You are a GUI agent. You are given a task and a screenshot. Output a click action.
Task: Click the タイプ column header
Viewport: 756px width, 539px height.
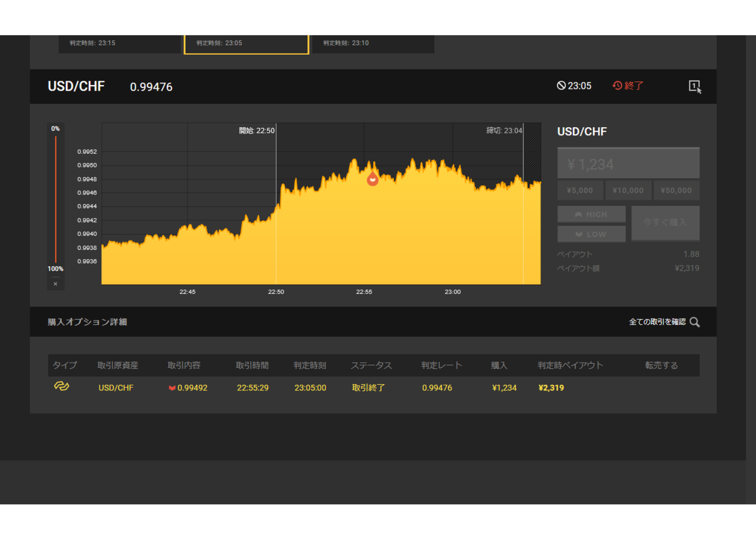(x=65, y=365)
